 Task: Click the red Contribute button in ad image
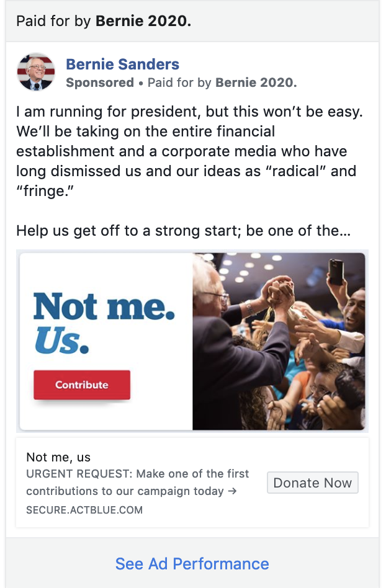[x=82, y=385]
